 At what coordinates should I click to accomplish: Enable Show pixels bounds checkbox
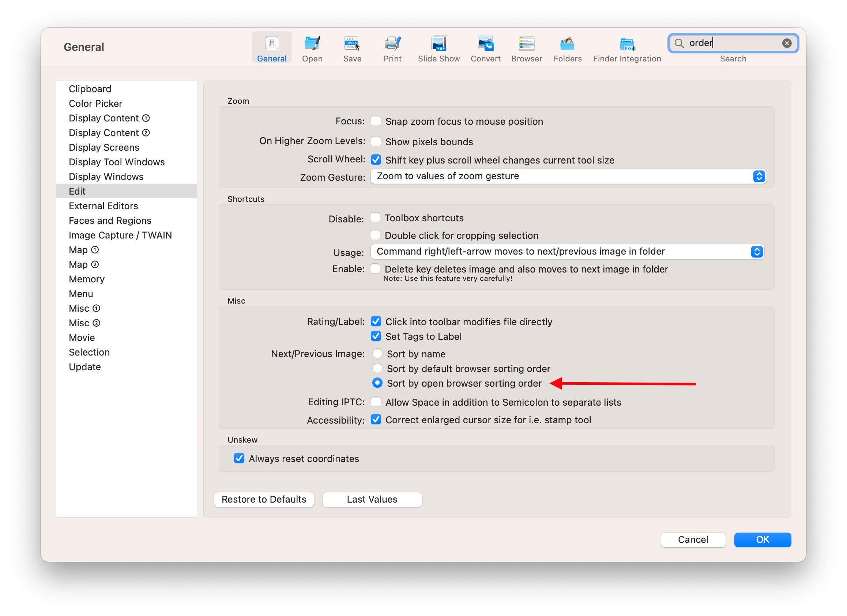click(376, 141)
